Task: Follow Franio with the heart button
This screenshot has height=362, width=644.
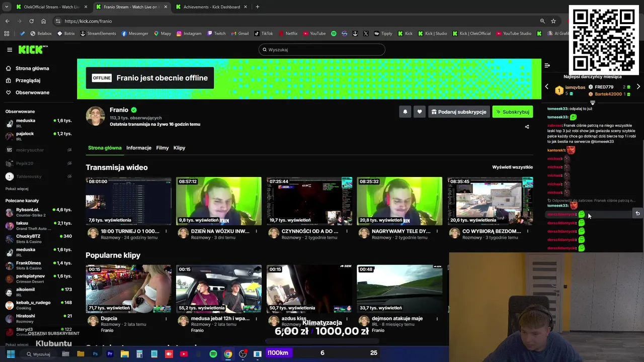Action: point(420,112)
